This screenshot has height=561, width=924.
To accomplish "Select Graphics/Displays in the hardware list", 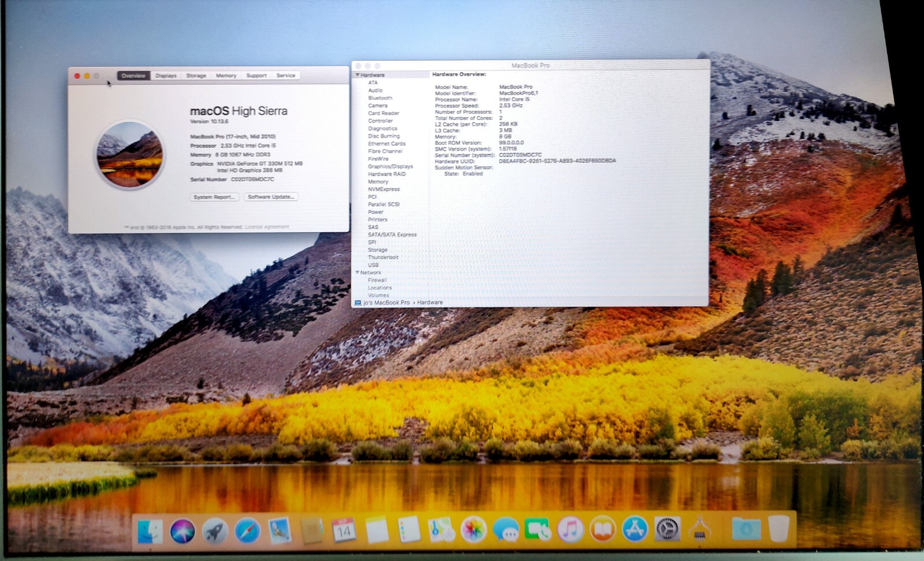I will click(x=390, y=166).
